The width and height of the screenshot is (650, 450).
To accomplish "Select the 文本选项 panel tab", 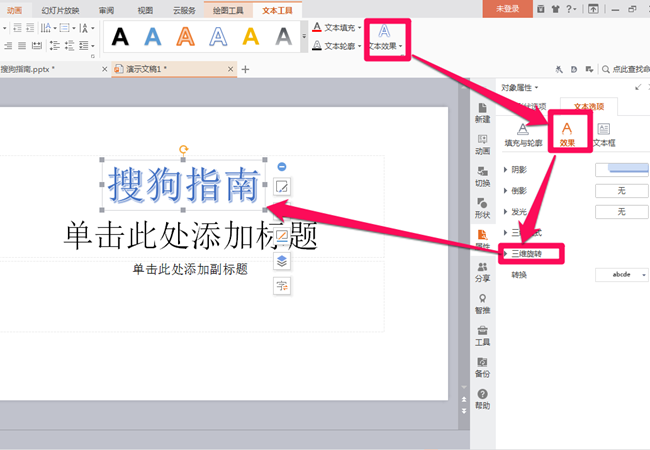I will click(589, 106).
